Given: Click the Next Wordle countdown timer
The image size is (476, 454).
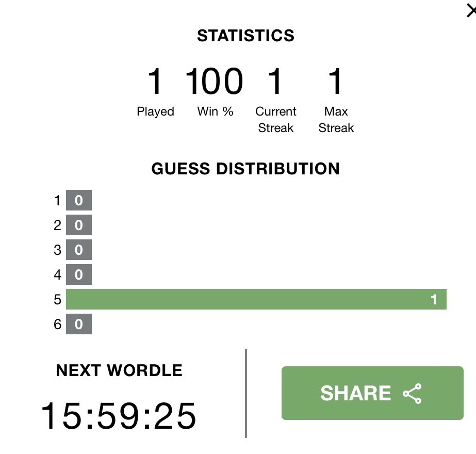Looking at the screenshot, I should pyautogui.click(x=119, y=415).
